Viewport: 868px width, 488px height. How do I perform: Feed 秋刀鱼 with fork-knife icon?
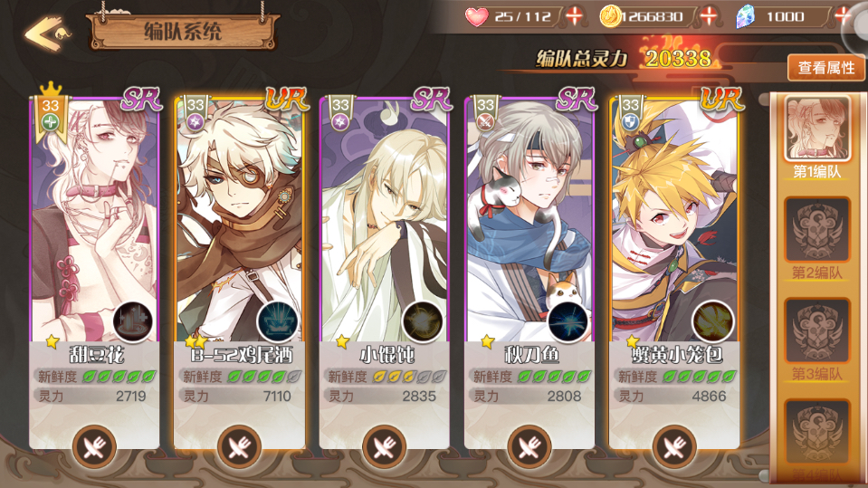pos(529,446)
